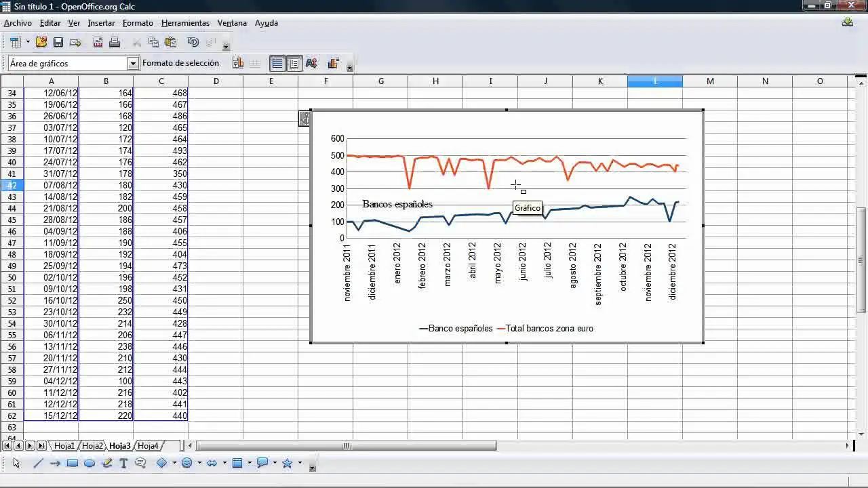Click the Total bancos zona euro legend entry
The width and height of the screenshot is (868, 488).
[545, 329]
